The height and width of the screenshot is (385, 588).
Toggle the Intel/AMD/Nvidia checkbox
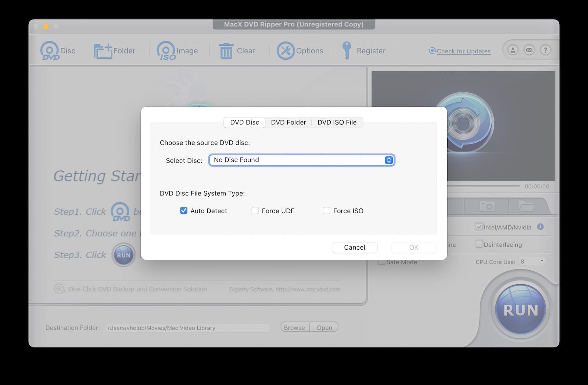pyautogui.click(x=479, y=227)
